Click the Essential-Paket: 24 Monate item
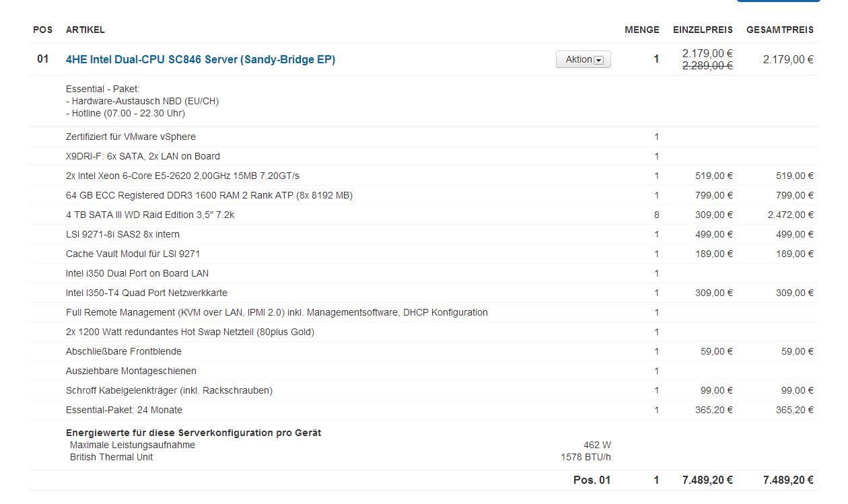The height and width of the screenshot is (504, 848). (x=124, y=410)
